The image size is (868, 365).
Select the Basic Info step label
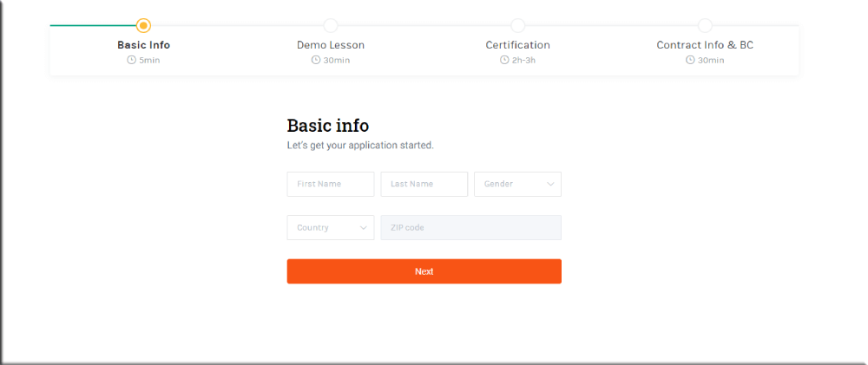(143, 45)
